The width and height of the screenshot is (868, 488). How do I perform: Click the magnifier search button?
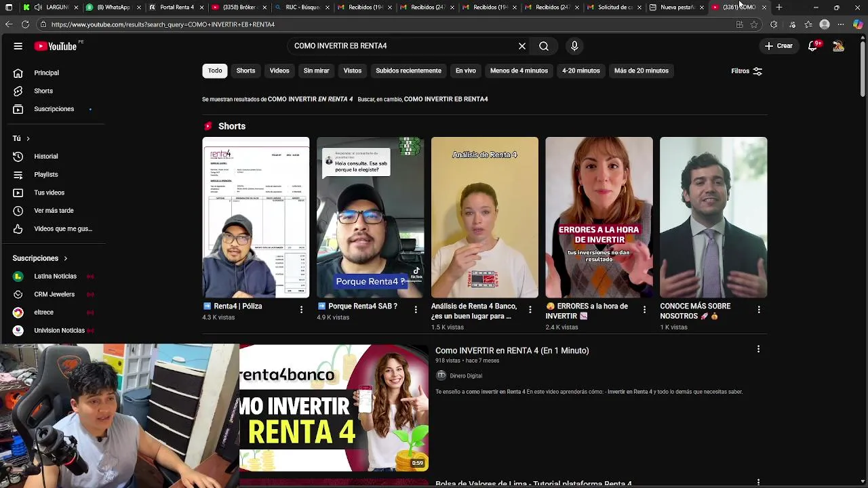544,46
